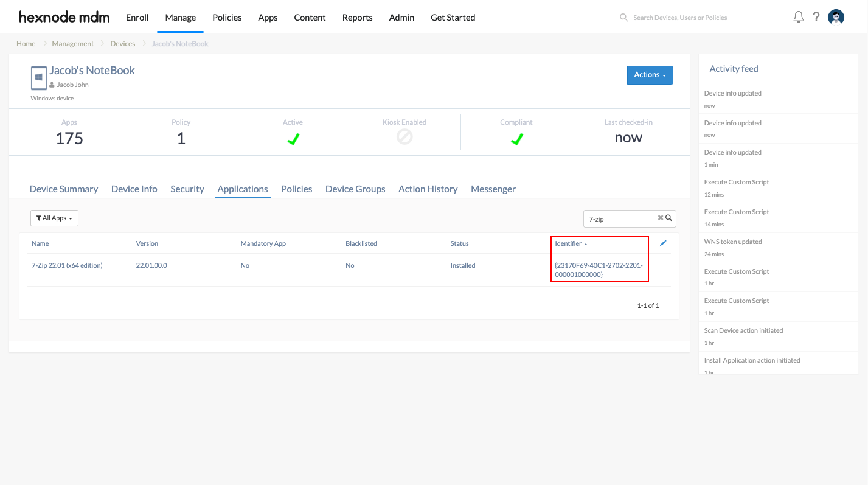This screenshot has width=868, height=485.
Task: Click the Policy count 1
Action: (x=181, y=139)
